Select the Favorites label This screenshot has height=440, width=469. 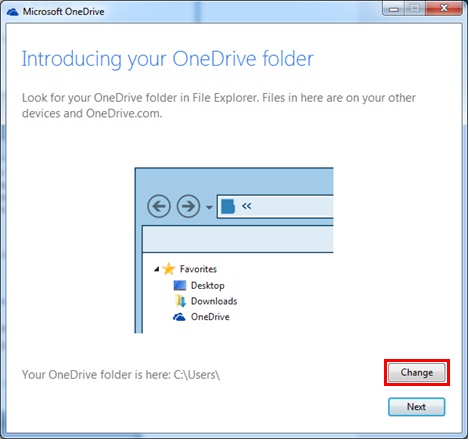(198, 269)
